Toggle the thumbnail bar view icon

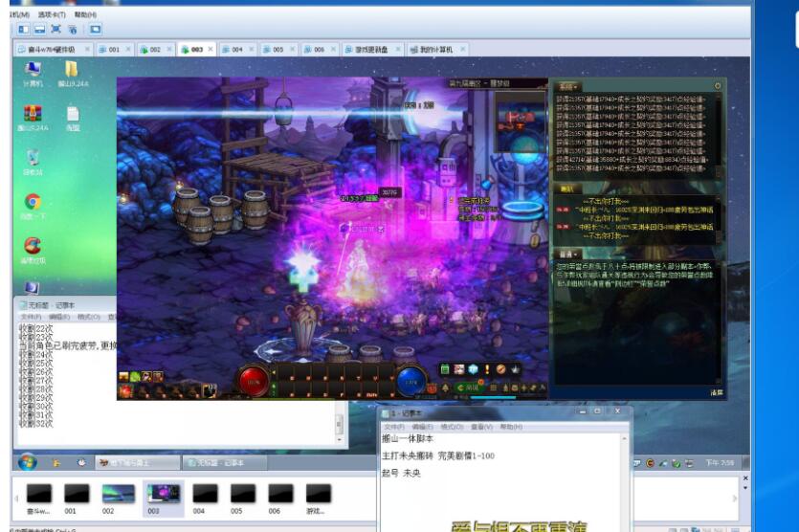pyautogui.click(x=40, y=30)
